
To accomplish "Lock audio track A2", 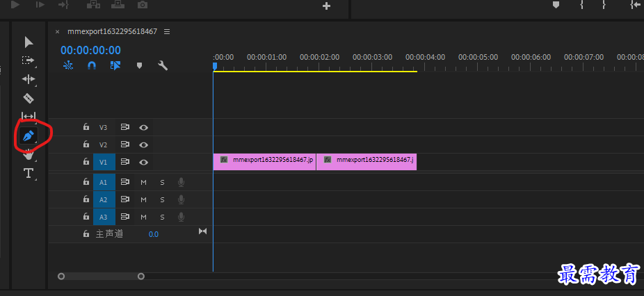I will pos(86,199).
